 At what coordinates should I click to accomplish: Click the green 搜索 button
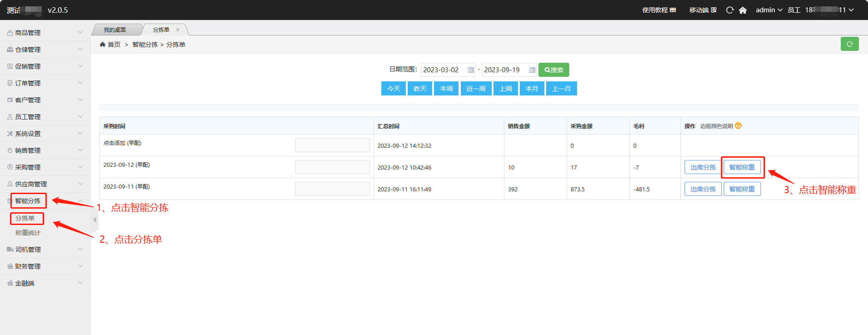point(553,70)
